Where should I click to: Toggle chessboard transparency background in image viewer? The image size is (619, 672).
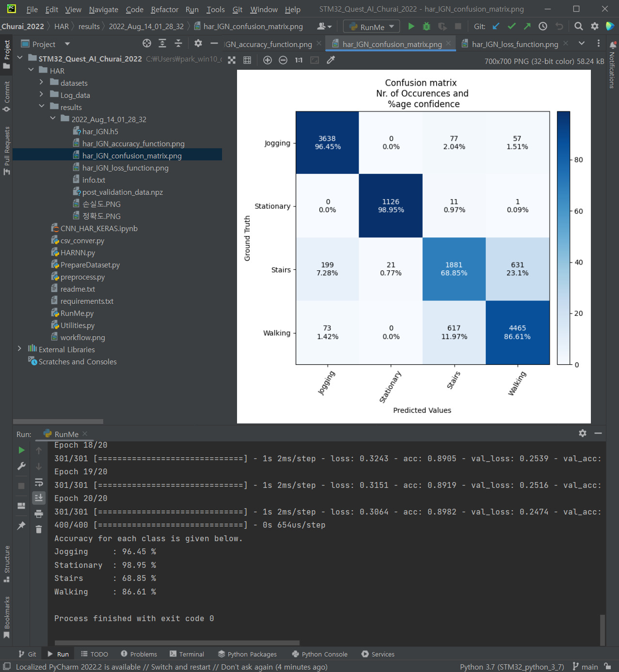click(x=232, y=60)
